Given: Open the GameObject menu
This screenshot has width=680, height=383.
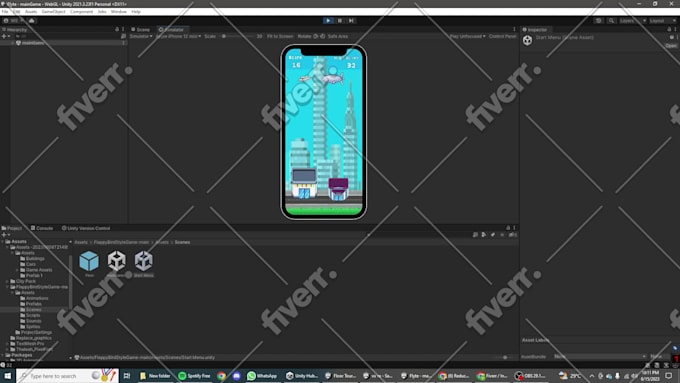Looking at the screenshot, I should click(x=53, y=12).
